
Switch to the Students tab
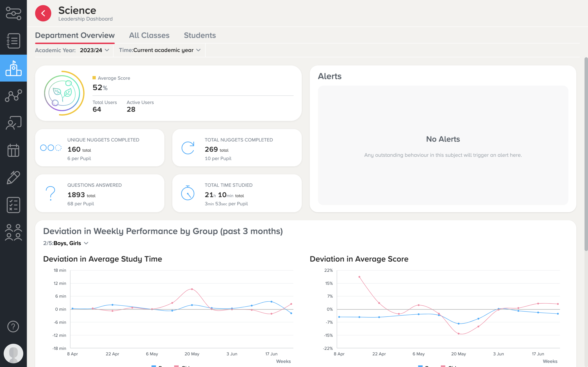(x=200, y=35)
